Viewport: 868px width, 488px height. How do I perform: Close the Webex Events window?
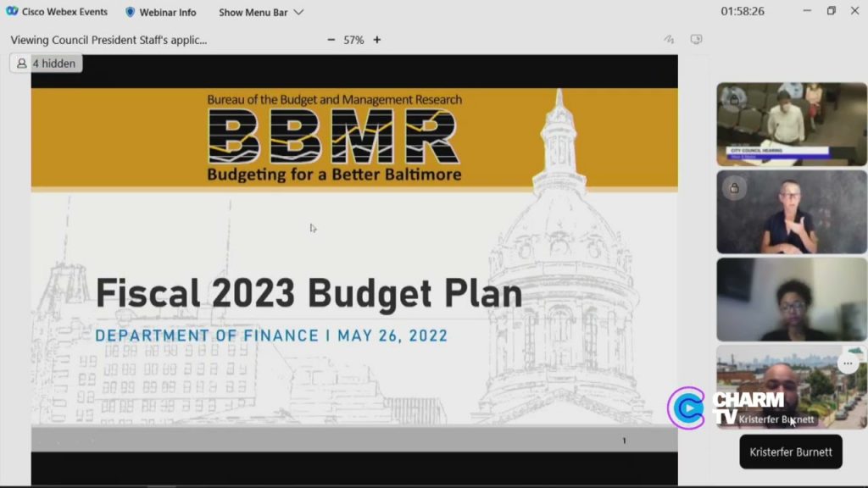pos(854,10)
